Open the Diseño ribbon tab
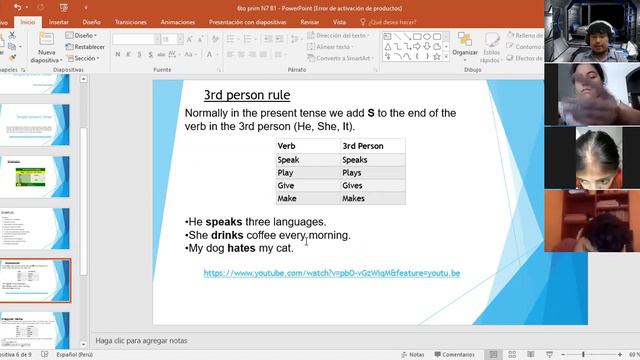This screenshot has height=360, width=640. coord(91,22)
